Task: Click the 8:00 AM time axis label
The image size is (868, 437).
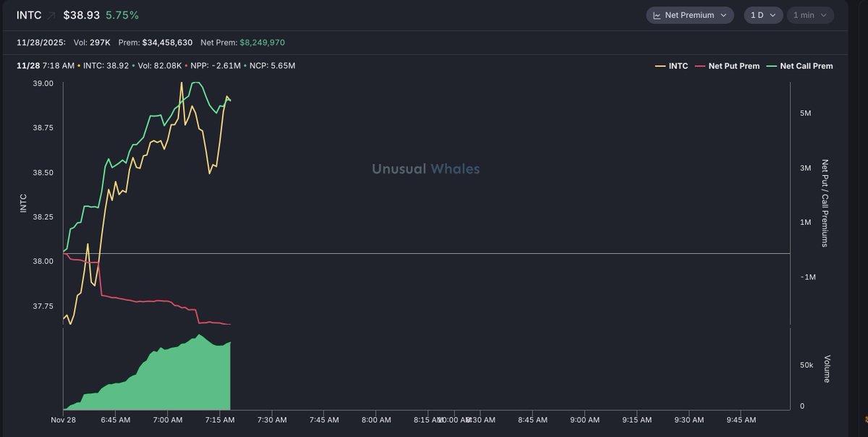Action: click(376, 420)
